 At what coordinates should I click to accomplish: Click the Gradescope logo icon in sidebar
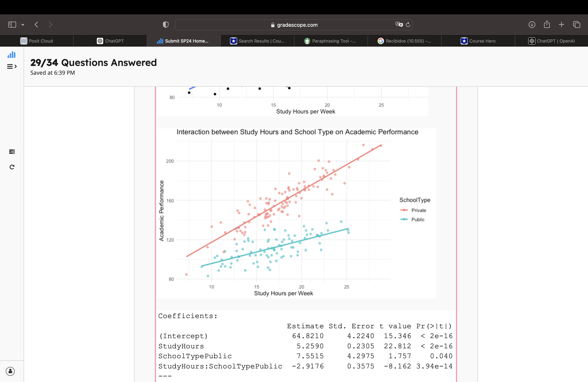(x=11, y=55)
